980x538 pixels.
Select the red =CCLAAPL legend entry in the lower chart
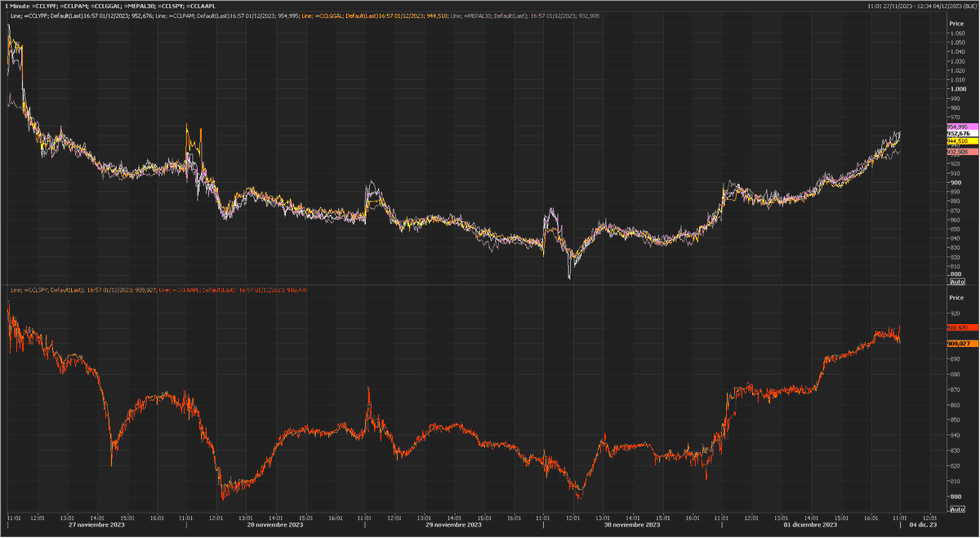point(233,290)
